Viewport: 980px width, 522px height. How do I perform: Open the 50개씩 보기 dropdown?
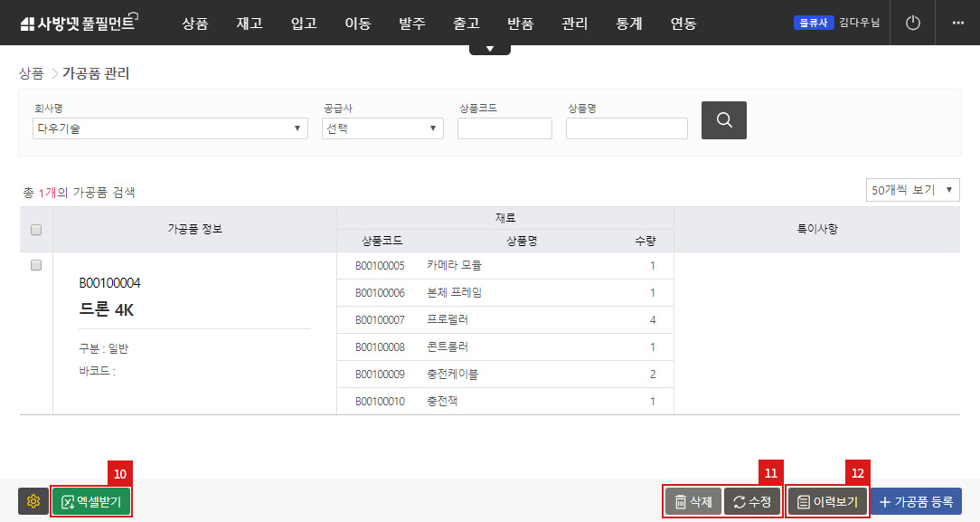[912, 189]
